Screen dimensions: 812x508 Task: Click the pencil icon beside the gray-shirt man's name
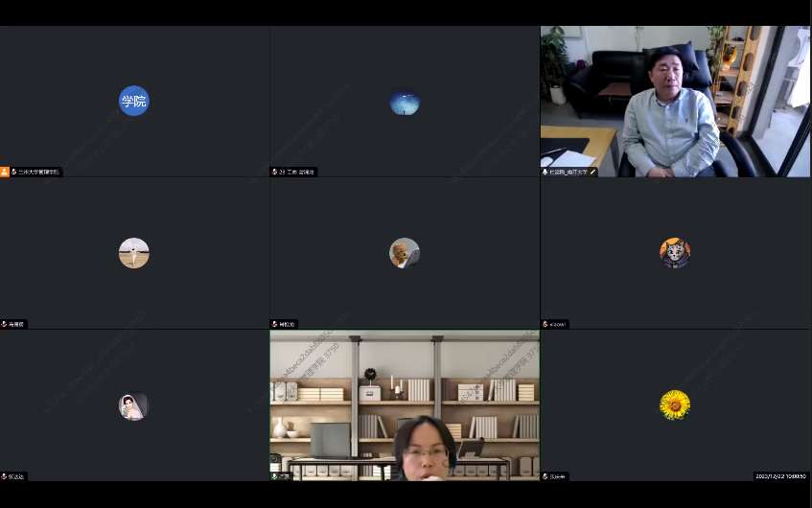click(x=592, y=173)
